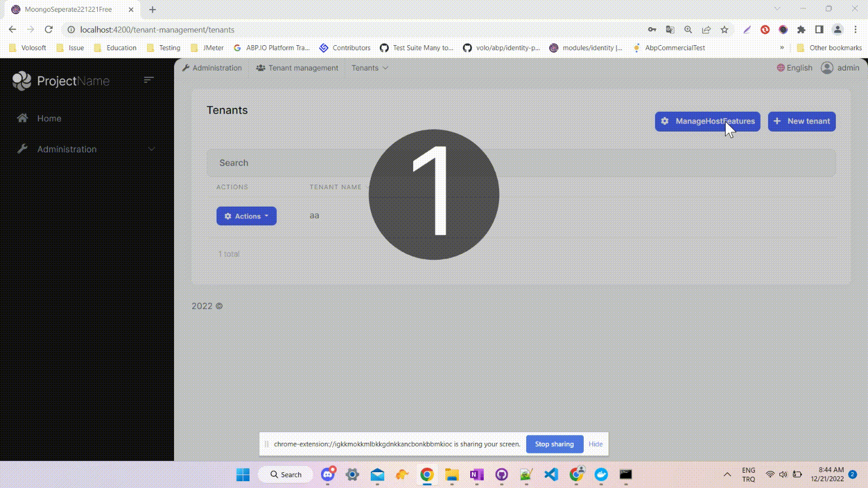Click the ProjectName logo icon
This screenshot has width=868, height=488.
(22, 81)
